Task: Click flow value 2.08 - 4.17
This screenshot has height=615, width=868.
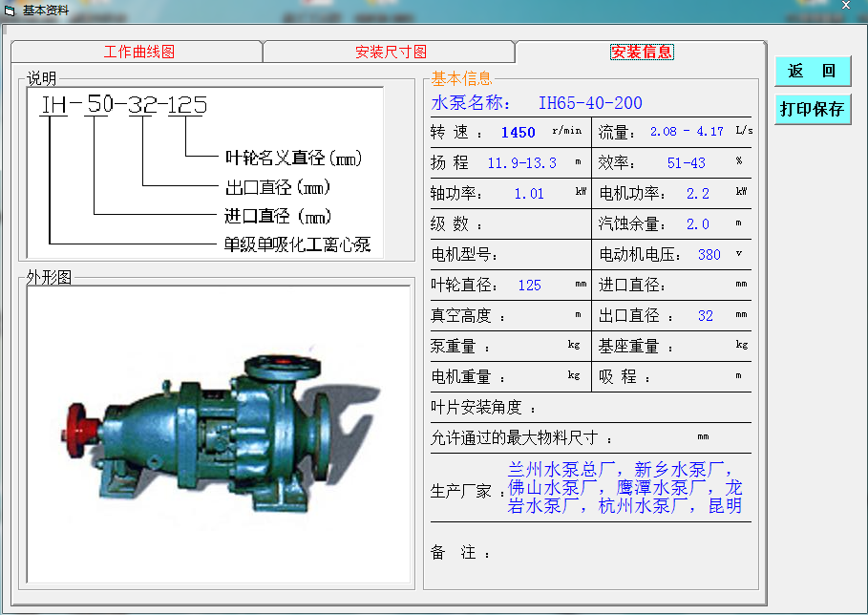Action: 687,132
